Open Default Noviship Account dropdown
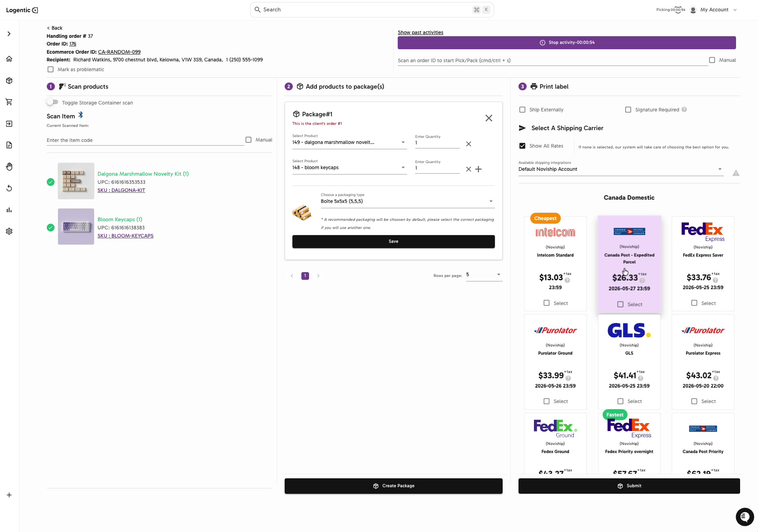Viewport: 758px width, 532px height. point(621,169)
